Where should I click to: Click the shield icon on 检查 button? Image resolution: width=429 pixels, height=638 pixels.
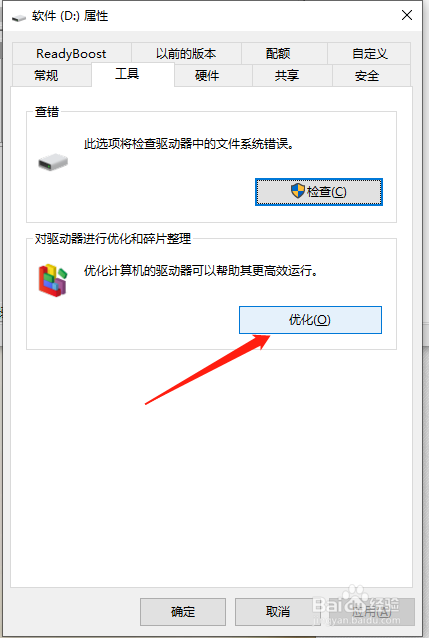pyautogui.click(x=298, y=191)
